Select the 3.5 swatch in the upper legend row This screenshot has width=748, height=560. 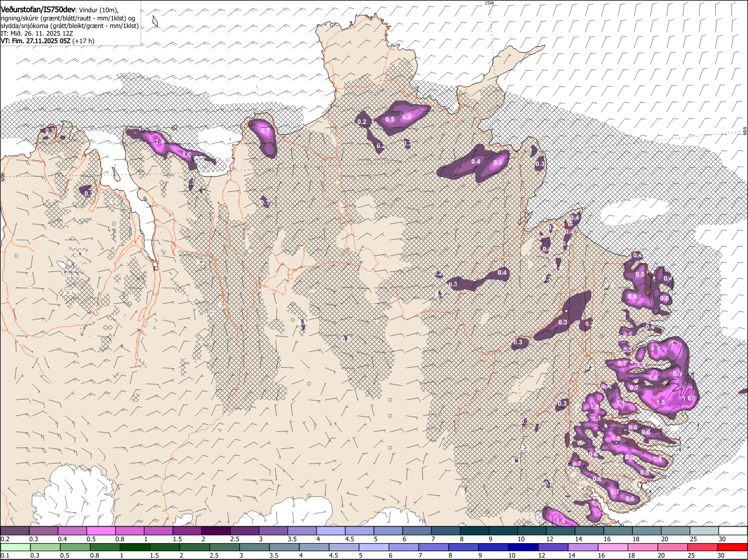pyautogui.click(x=302, y=530)
